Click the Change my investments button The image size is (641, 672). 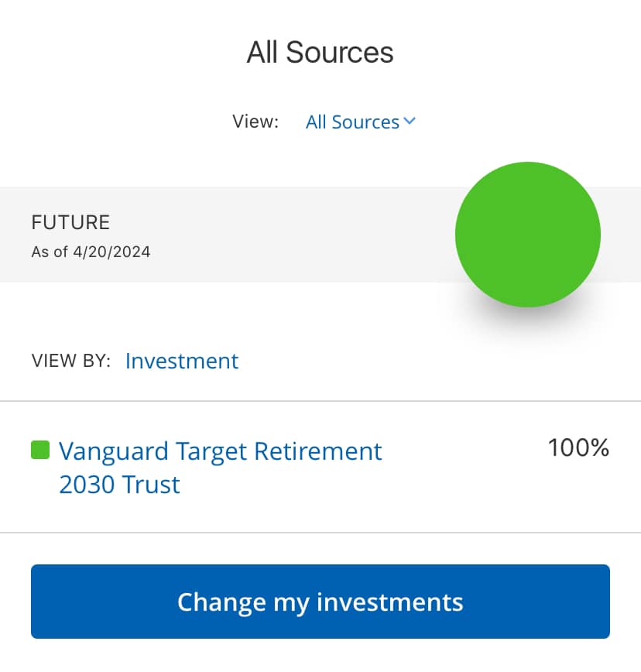[x=320, y=602]
